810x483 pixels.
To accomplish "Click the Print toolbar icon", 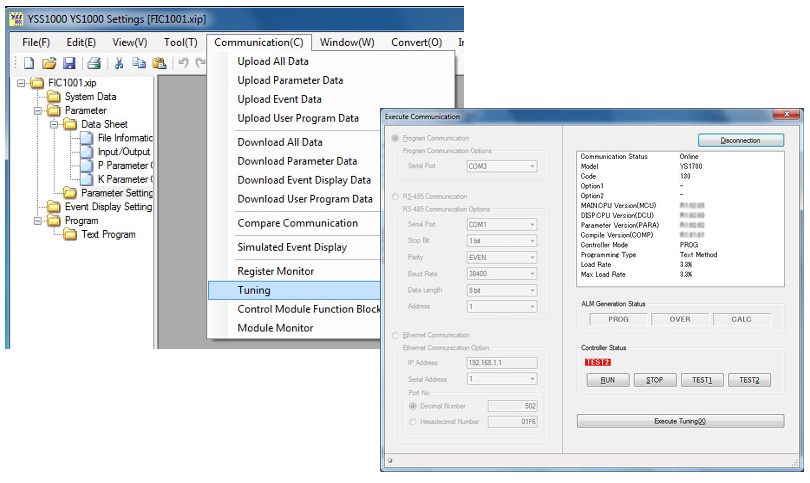I will [x=93, y=62].
